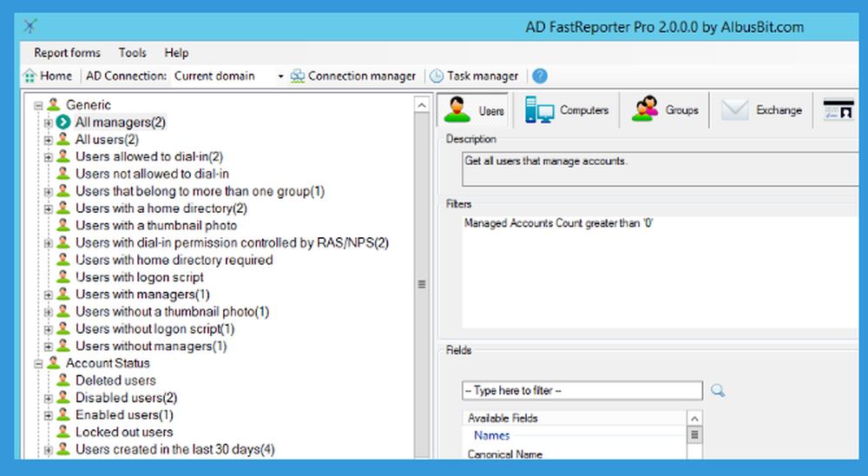Expand the All managers(2) node
Image resolution: width=868 pixels, height=476 pixels.
point(48,122)
